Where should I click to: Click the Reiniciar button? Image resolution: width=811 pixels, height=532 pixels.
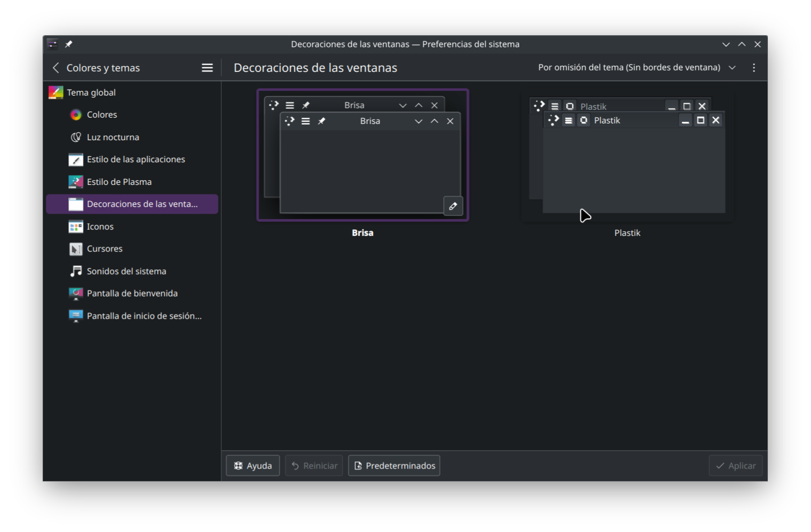click(314, 466)
